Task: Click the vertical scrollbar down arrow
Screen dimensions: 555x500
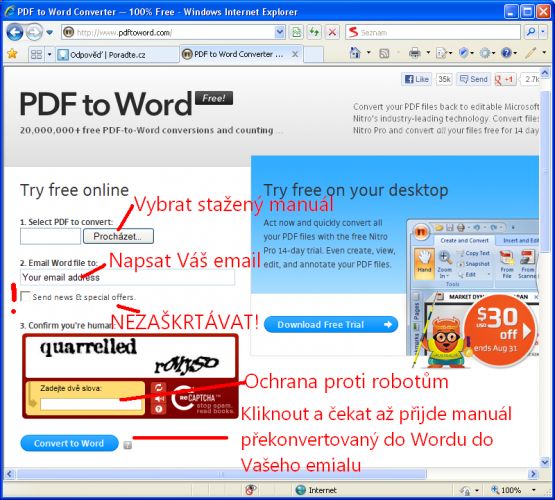Action: coord(545,462)
